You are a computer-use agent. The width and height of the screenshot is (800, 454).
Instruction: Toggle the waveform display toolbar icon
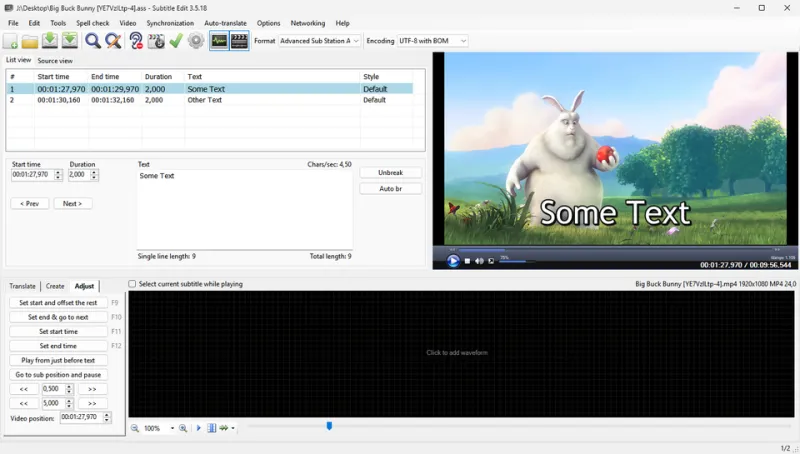click(x=219, y=41)
